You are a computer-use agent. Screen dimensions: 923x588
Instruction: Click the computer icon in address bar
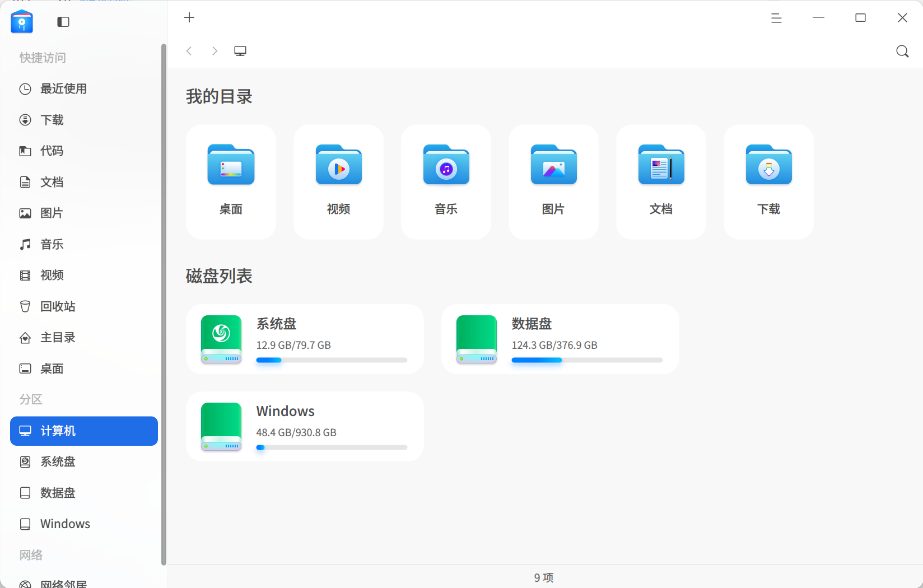(240, 51)
